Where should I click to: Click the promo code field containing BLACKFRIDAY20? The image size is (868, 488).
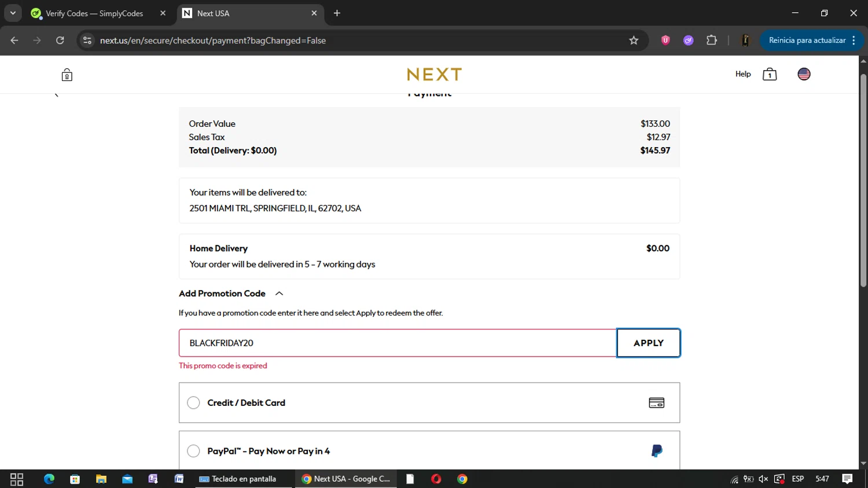[x=398, y=343]
